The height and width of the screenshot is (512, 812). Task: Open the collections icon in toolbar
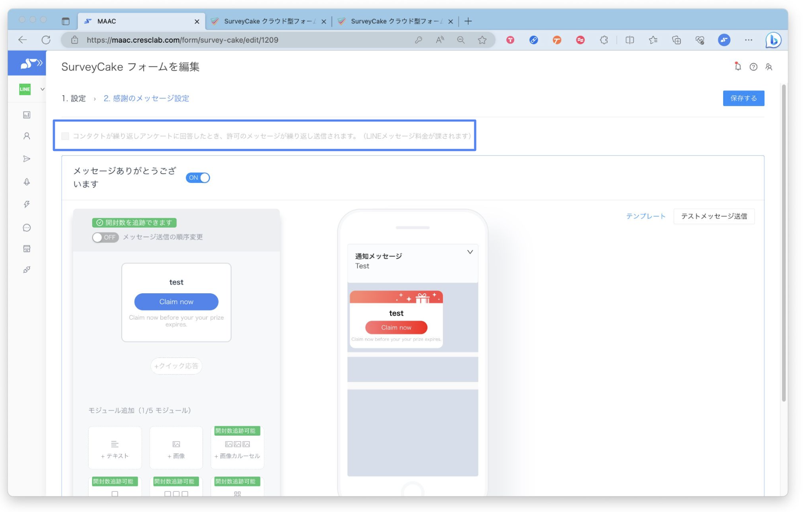coord(676,40)
